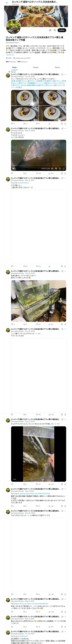Open the three-dot menu on Oct 23, 2024 post
This screenshot has width=72, height=644.
(65, 271)
